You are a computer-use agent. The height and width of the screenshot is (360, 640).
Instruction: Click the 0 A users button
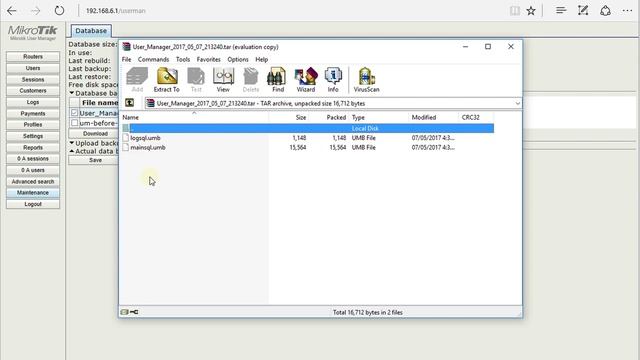point(33,170)
